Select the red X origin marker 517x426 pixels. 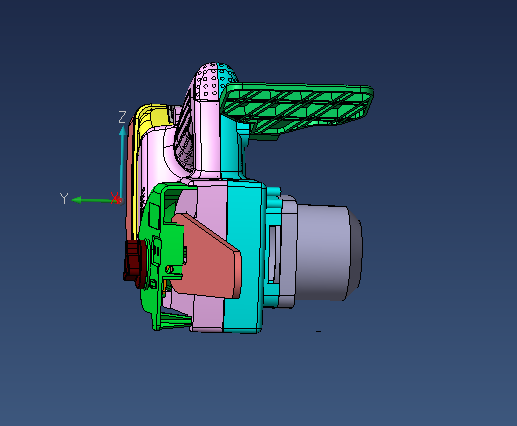115,198
